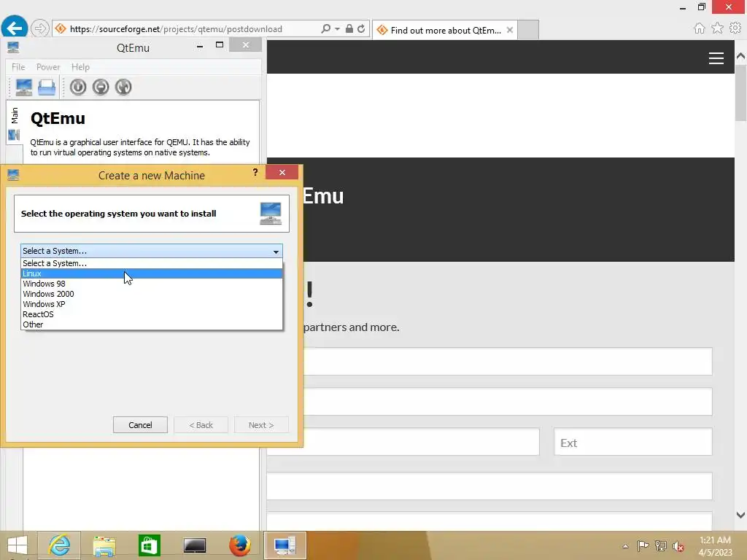This screenshot has height=560, width=747.
Task: Collapse the system combo box arrow
Action: [276, 251]
